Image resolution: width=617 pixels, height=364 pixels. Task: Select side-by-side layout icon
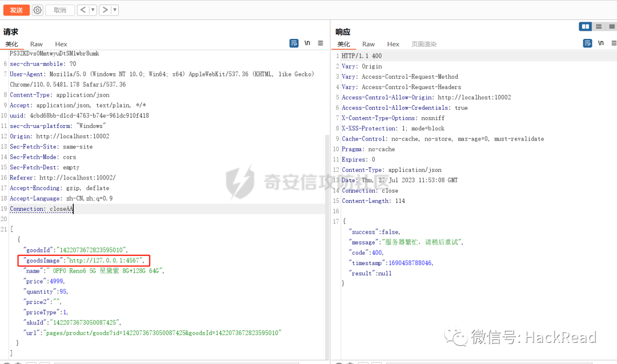click(x=586, y=26)
